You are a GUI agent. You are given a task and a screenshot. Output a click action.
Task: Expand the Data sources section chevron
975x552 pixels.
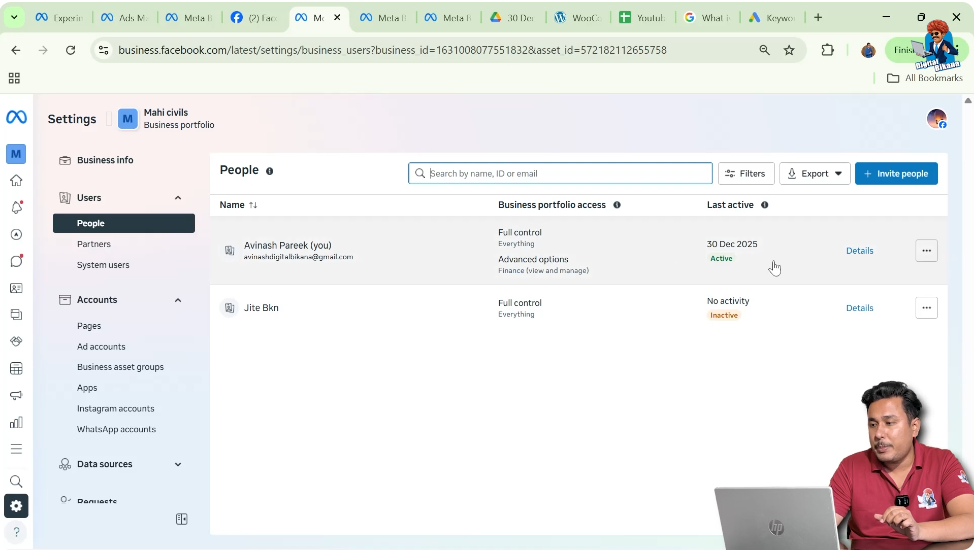[178, 464]
